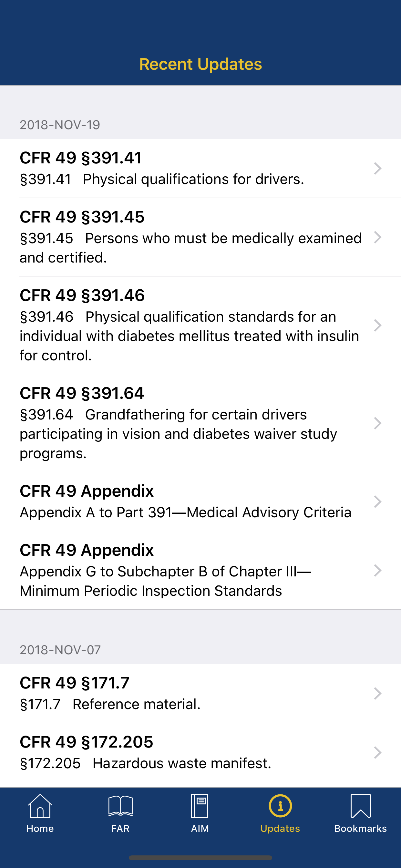Open CFR 49 §171.7 Reference material
Viewport: 401px width, 868px height.
coord(200,693)
